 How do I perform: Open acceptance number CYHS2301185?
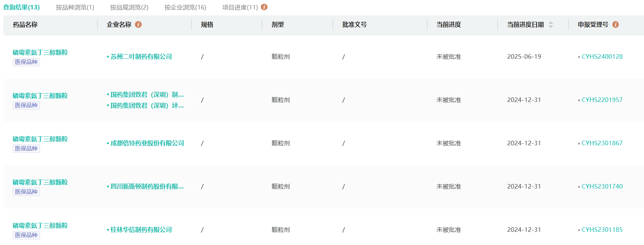pos(602,230)
